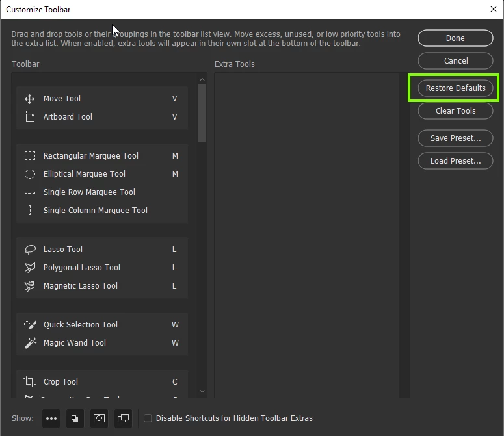The image size is (504, 436).
Task: Click the toolbar list scroll-up arrow
Action: (202, 79)
